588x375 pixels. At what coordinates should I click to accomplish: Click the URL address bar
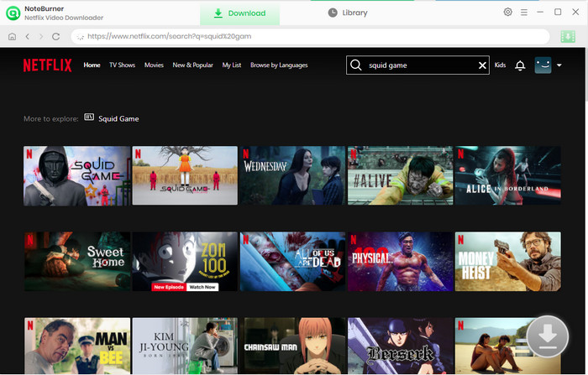pyautogui.click(x=310, y=36)
